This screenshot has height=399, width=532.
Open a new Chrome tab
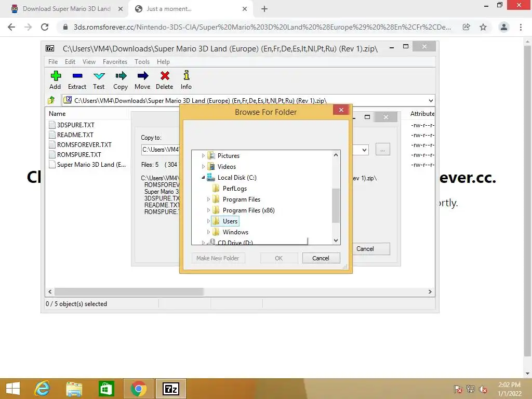tap(264, 9)
